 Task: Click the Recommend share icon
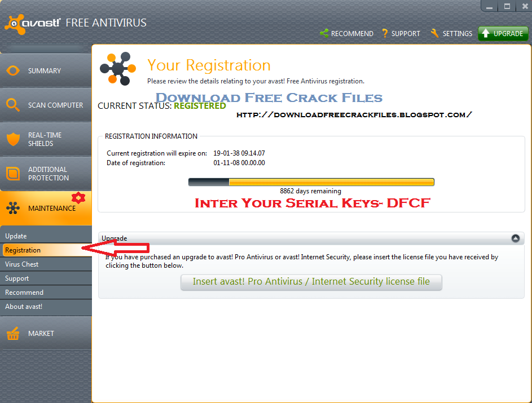(x=324, y=33)
